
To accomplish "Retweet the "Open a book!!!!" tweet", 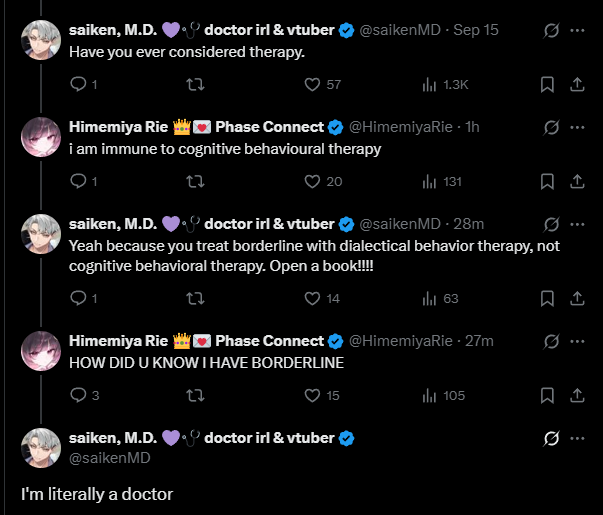I will coord(196,298).
